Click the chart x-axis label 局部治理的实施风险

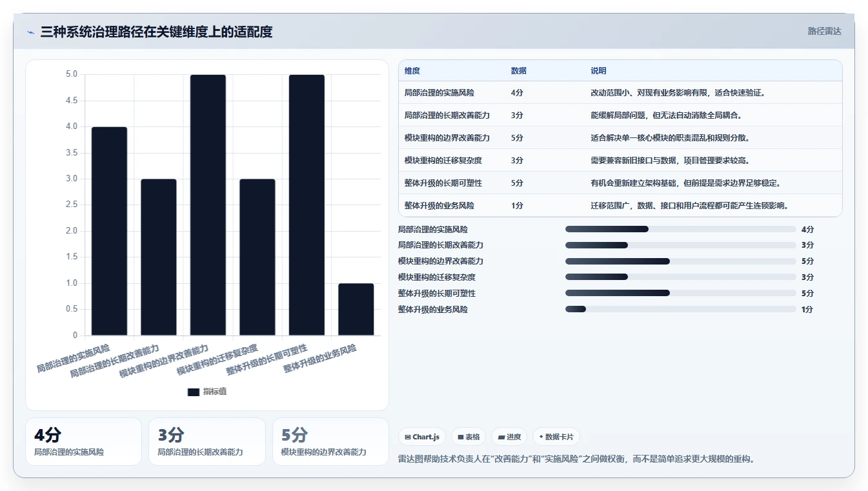[73, 359]
